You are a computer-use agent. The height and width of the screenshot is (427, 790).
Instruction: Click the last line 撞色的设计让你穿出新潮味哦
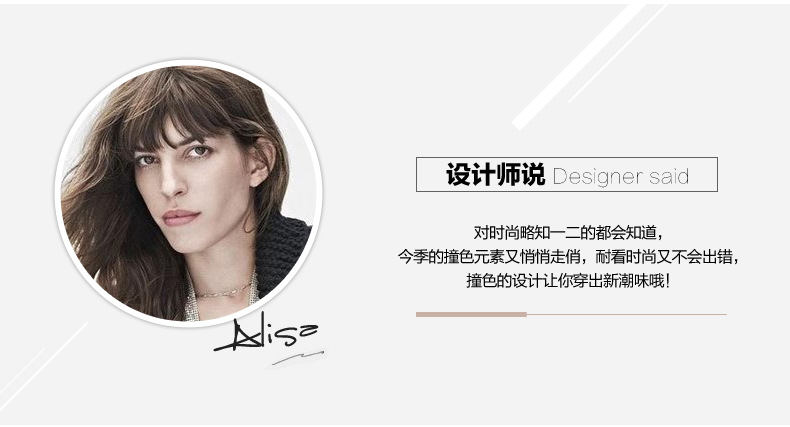click(x=568, y=280)
